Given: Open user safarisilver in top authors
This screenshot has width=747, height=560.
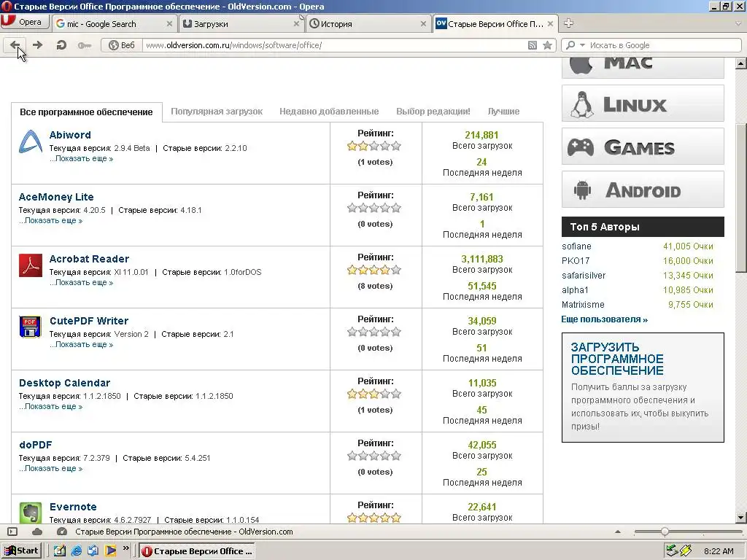Looking at the screenshot, I should (x=584, y=275).
